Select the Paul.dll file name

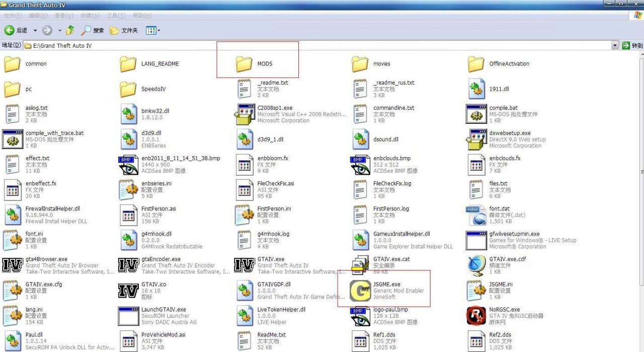34,334
